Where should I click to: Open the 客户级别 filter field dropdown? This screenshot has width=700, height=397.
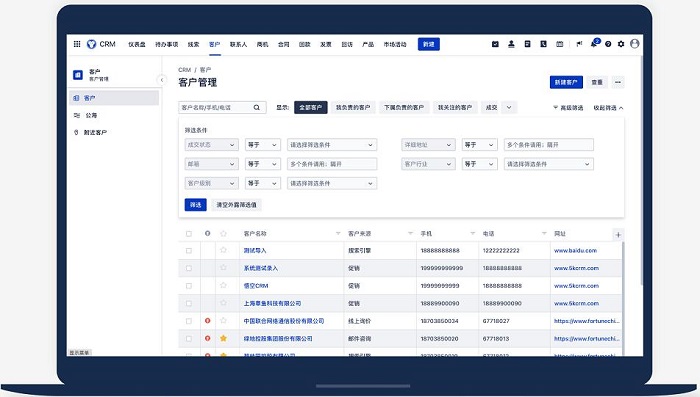[x=212, y=183]
